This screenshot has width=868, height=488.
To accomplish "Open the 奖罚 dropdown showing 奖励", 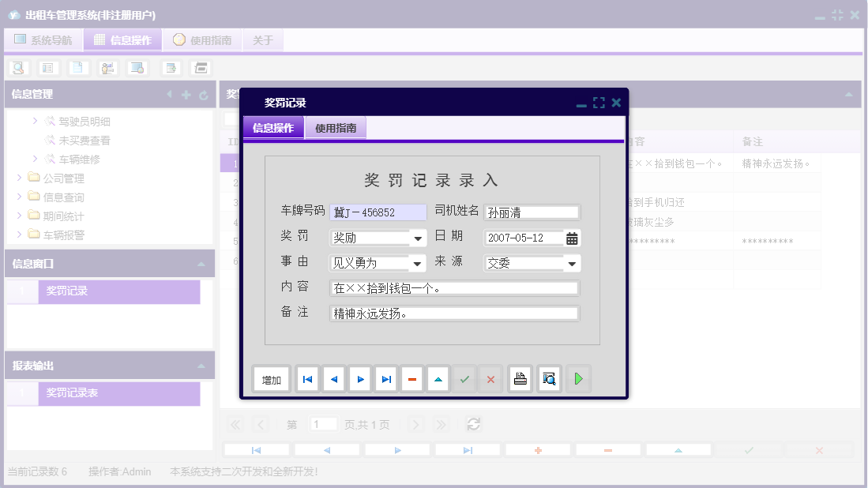I will pyautogui.click(x=419, y=237).
